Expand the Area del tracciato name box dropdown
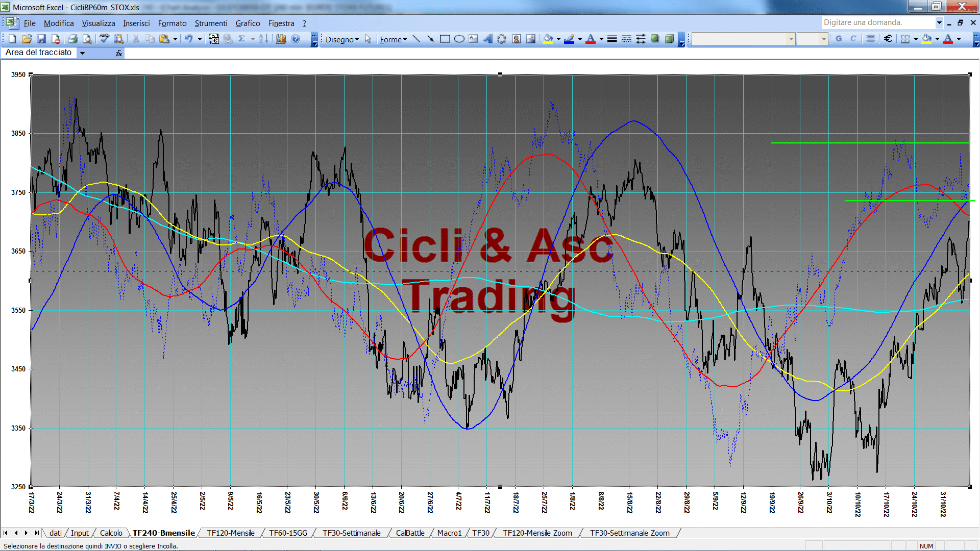This screenshot has height=551, width=980. 83,53
